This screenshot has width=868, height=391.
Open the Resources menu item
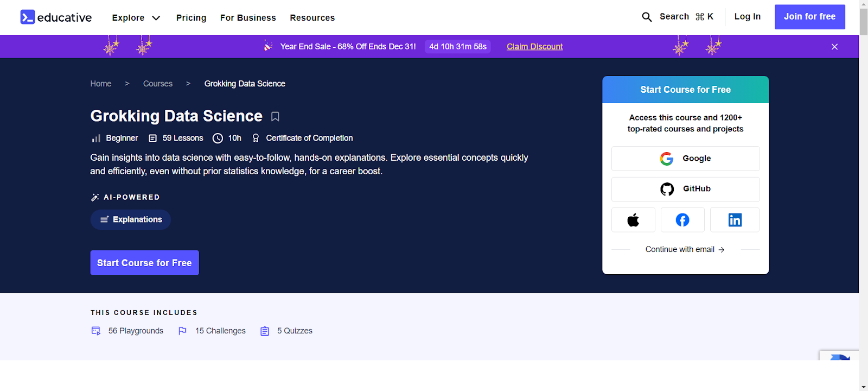coord(312,18)
